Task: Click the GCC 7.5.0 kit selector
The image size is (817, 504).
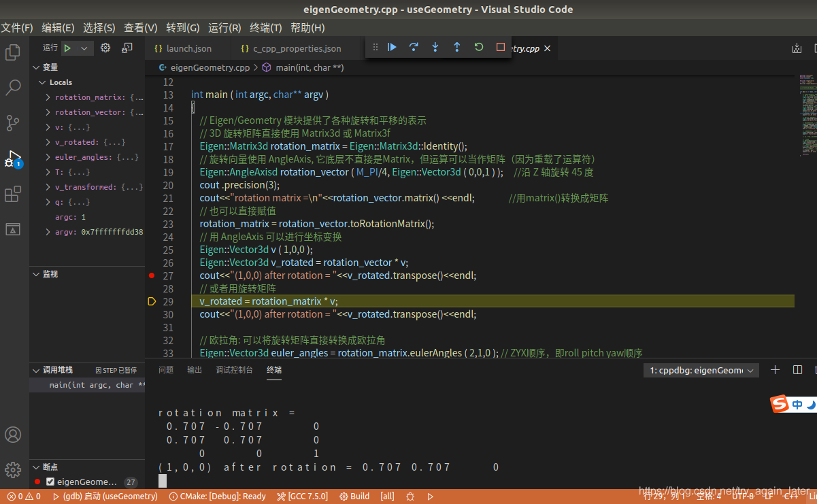Action: pyautogui.click(x=302, y=497)
